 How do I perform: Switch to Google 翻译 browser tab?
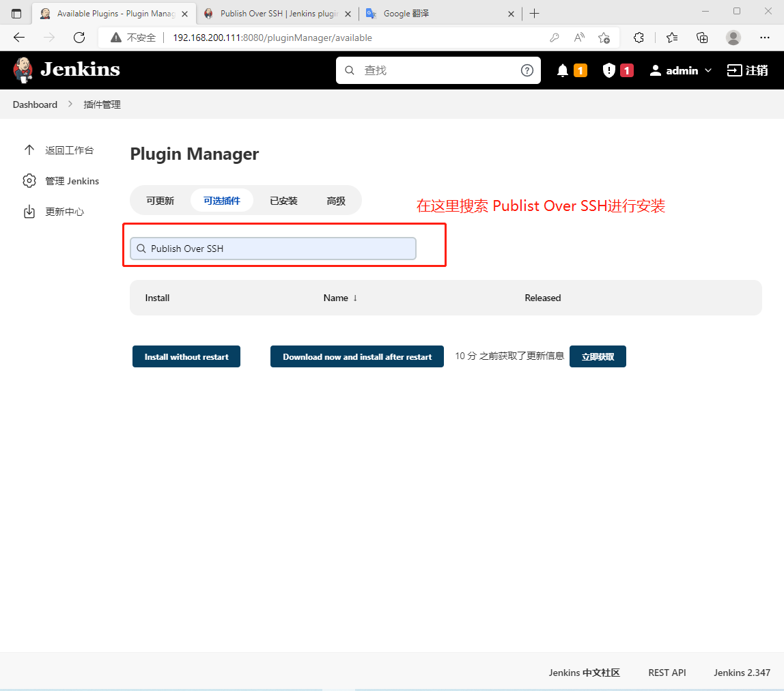(440, 14)
